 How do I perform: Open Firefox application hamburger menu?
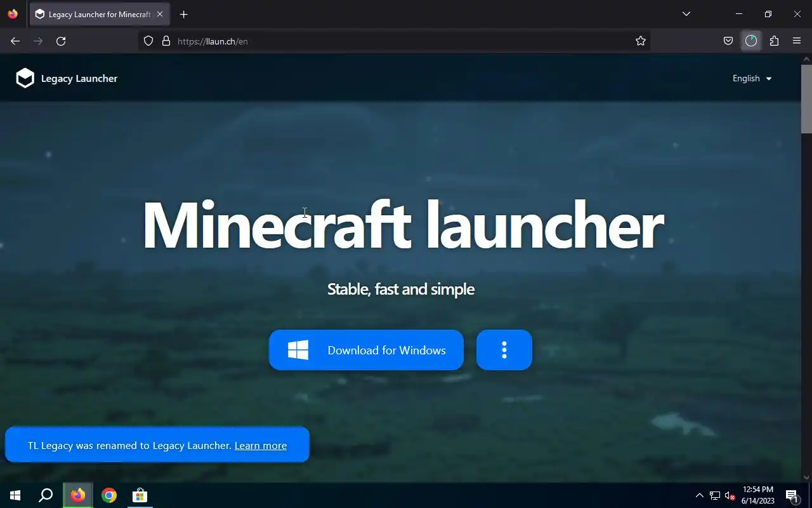(x=797, y=41)
